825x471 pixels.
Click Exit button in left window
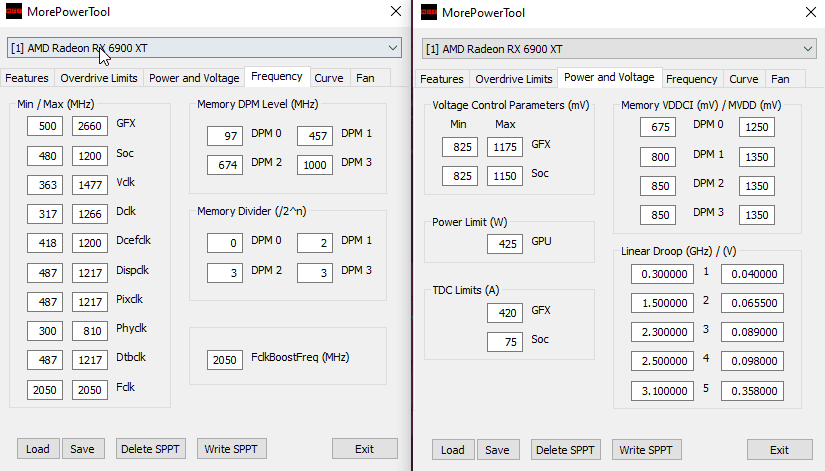364,449
